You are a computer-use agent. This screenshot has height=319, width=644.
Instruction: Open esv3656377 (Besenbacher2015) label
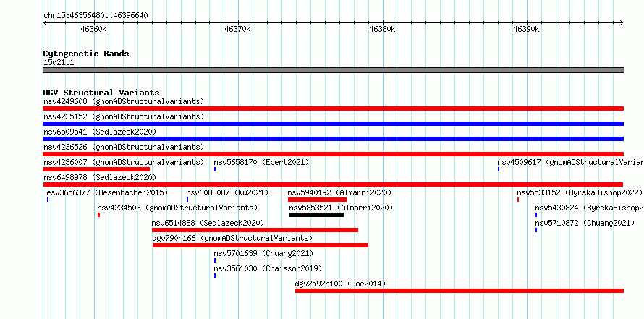point(107,192)
